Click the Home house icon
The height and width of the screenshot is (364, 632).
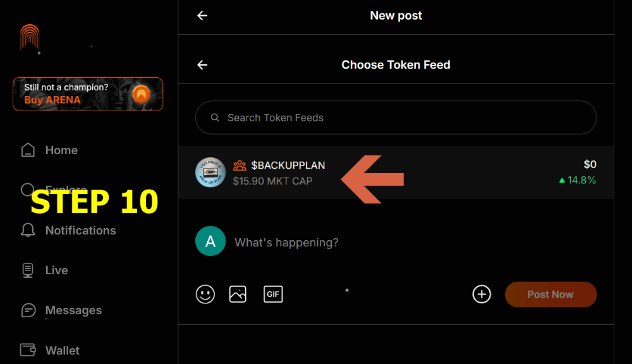click(x=28, y=150)
